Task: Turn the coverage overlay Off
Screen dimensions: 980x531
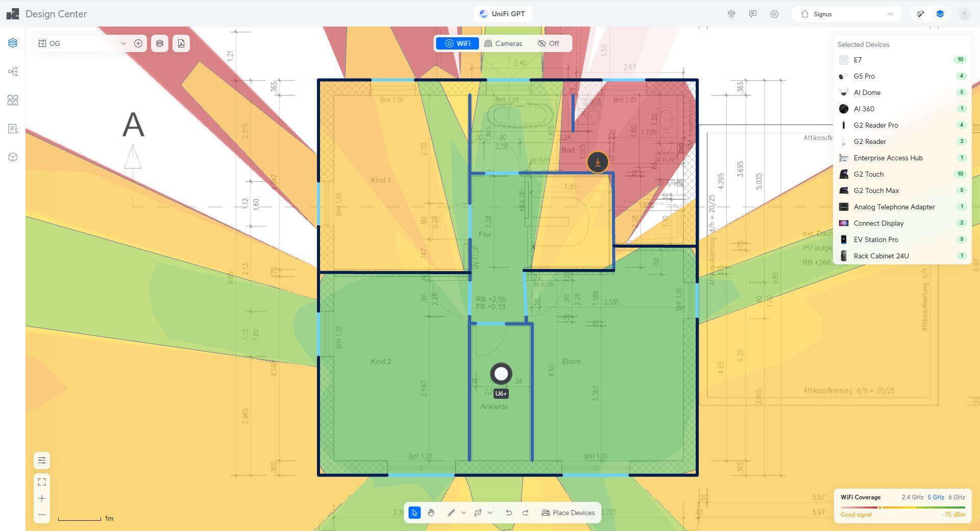Action: pyautogui.click(x=549, y=43)
